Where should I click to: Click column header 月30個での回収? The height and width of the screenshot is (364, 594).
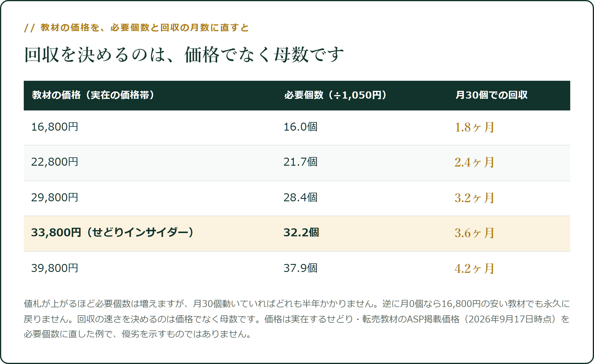coord(492,95)
